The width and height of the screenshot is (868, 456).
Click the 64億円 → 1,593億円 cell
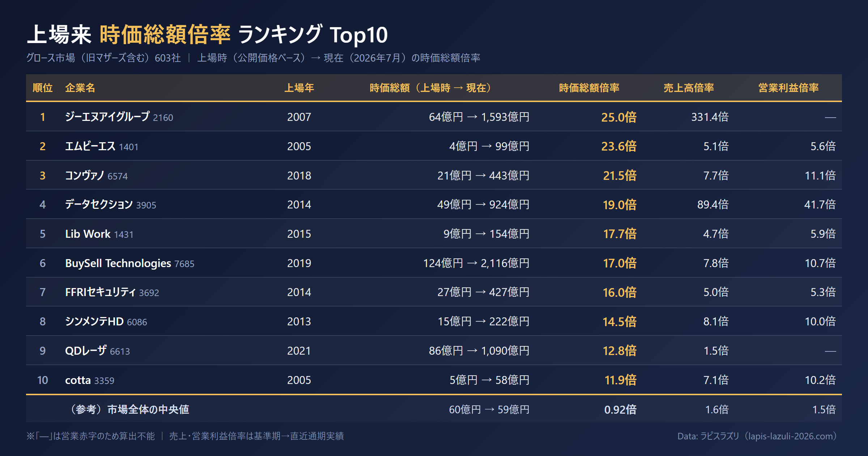coord(479,117)
